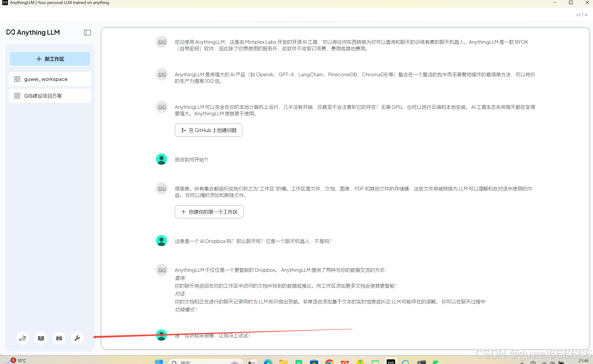Click the bot avatar beside 很简单 message

point(162,189)
